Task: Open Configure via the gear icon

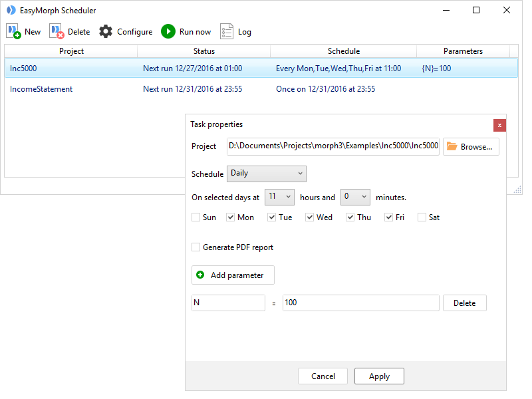Action: [106, 31]
